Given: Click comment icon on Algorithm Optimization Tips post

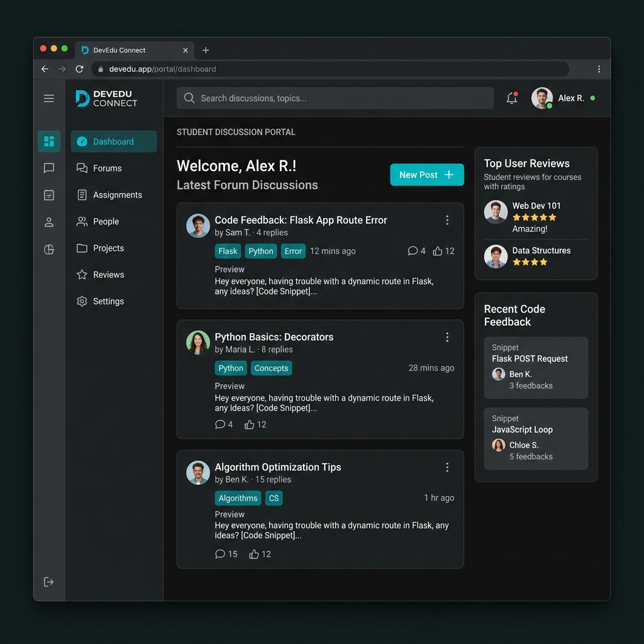Looking at the screenshot, I should pyautogui.click(x=219, y=554).
